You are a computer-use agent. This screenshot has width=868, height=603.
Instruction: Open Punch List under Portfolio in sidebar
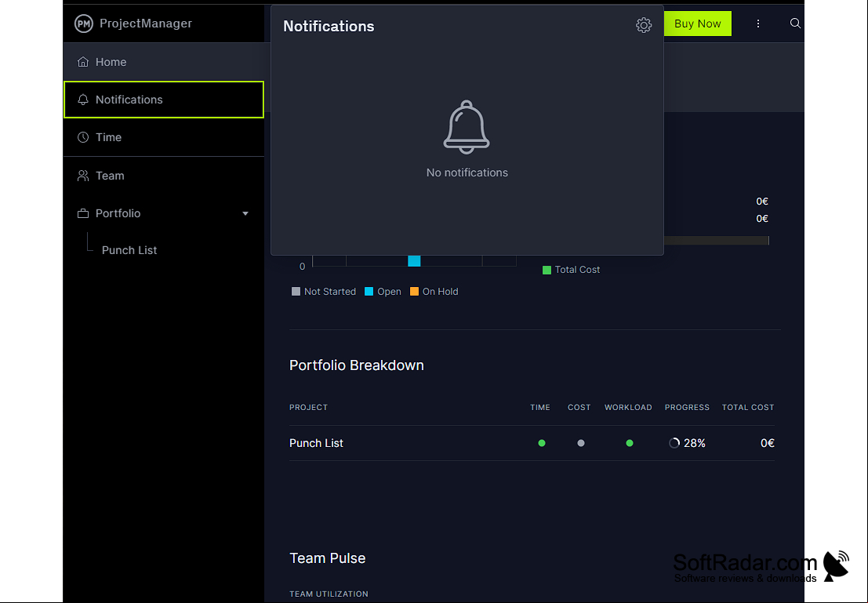tap(129, 250)
